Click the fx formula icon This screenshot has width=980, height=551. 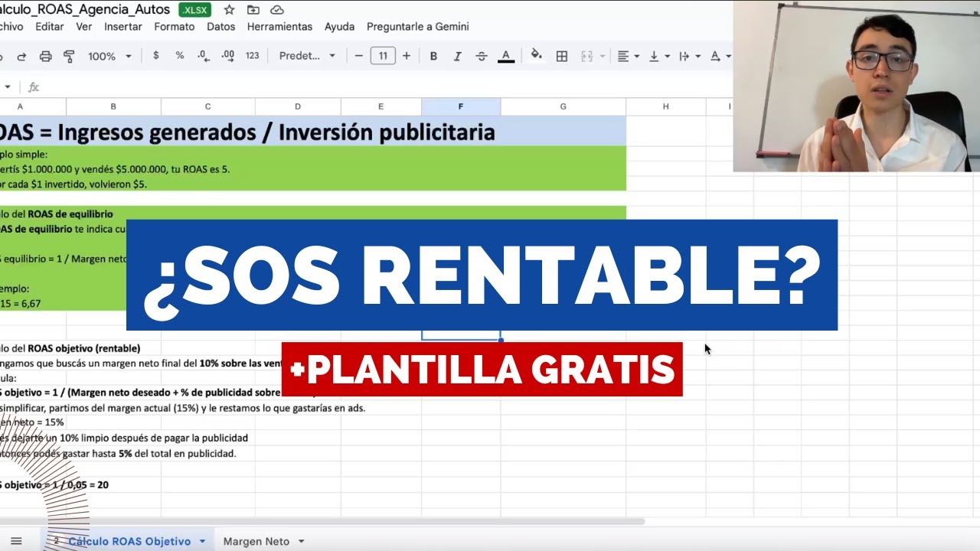click(34, 87)
